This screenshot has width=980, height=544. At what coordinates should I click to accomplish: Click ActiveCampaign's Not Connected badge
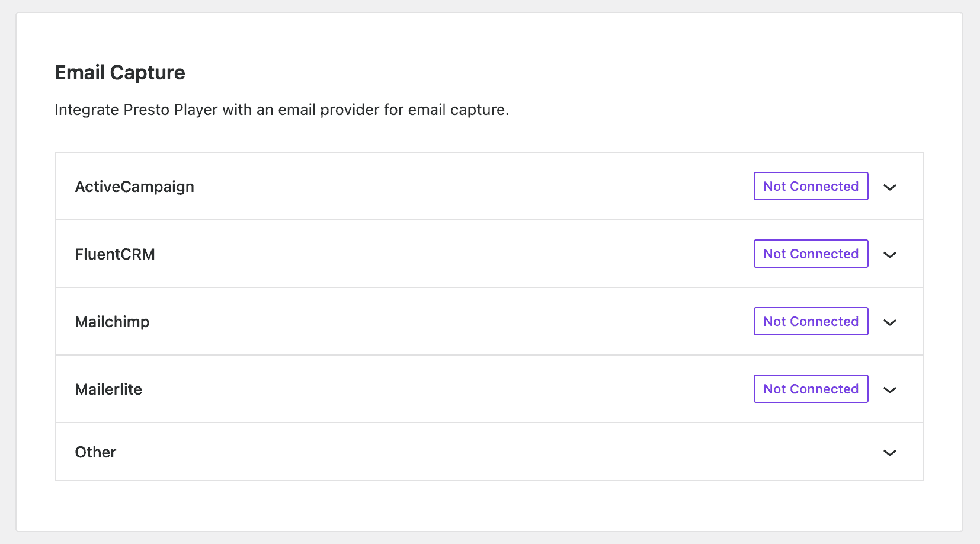811,186
